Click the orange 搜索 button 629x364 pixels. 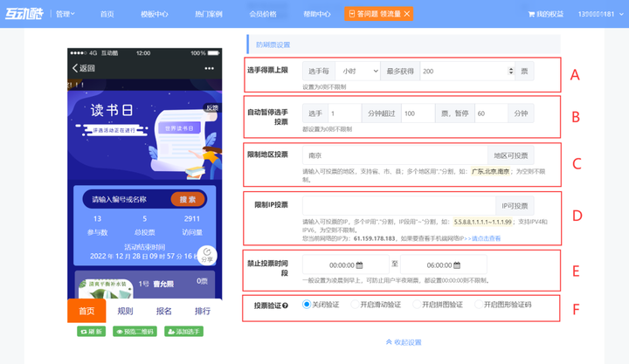point(188,199)
